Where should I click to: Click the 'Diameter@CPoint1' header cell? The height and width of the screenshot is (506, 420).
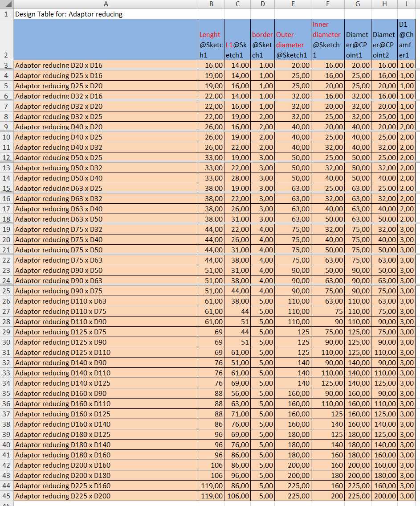coord(358,39)
